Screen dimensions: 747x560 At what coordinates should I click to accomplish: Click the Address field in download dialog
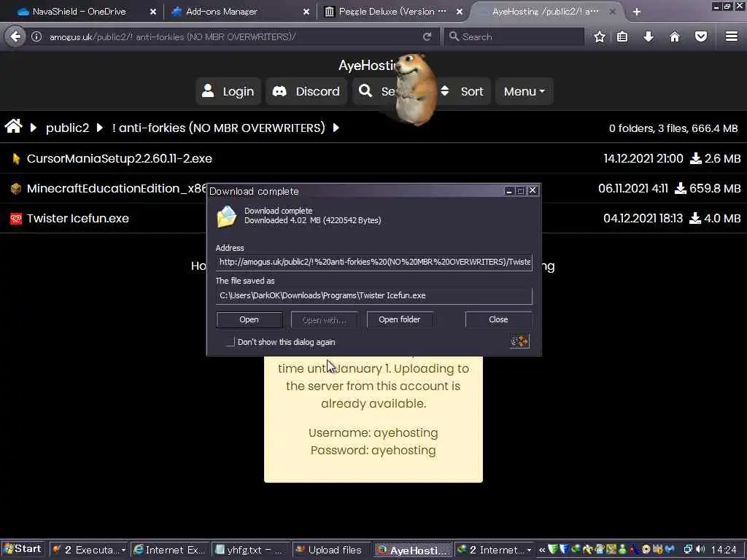(374, 262)
